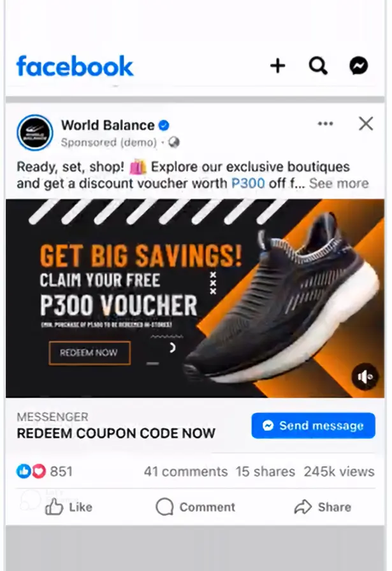Click the public globe icon
The height and width of the screenshot is (571, 392).
point(174,142)
